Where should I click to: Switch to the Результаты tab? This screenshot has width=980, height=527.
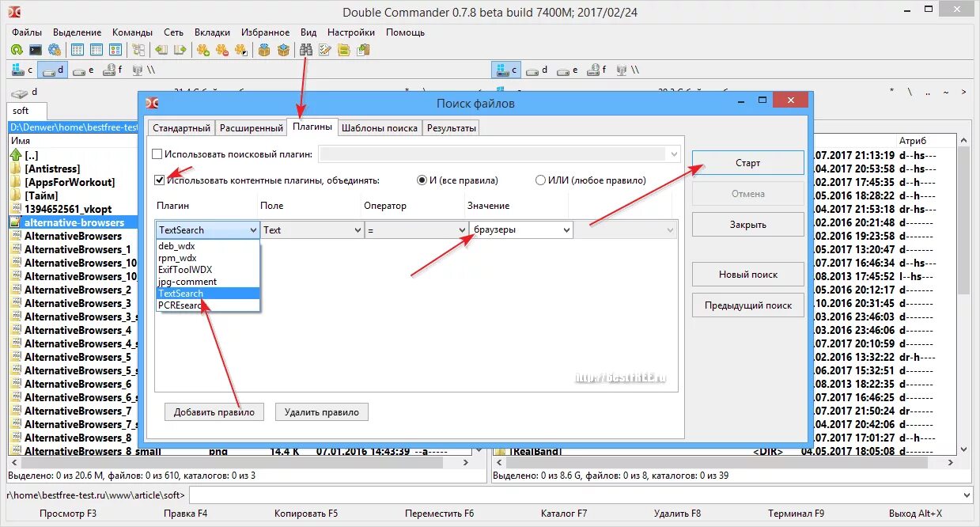tap(451, 127)
